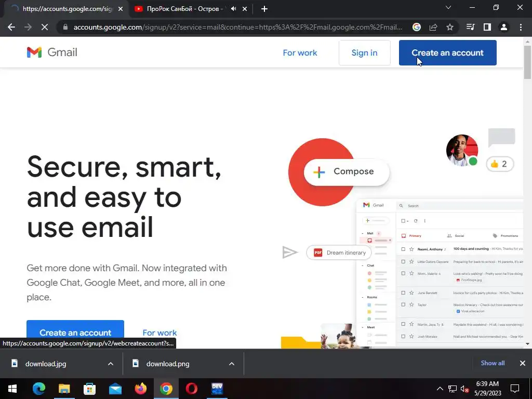This screenshot has width=532, height=399.
Task: Click the Secure, smart headline text
Action: [124, 197]
